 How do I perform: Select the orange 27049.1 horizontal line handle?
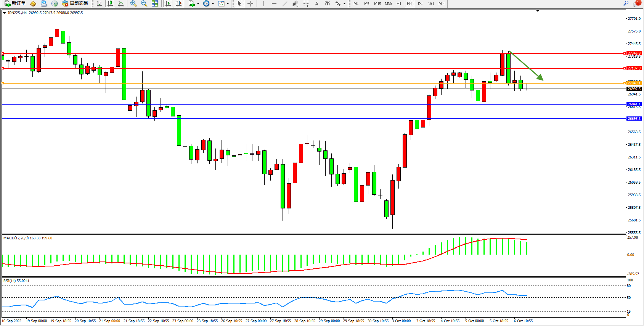(x=3, y=83)
